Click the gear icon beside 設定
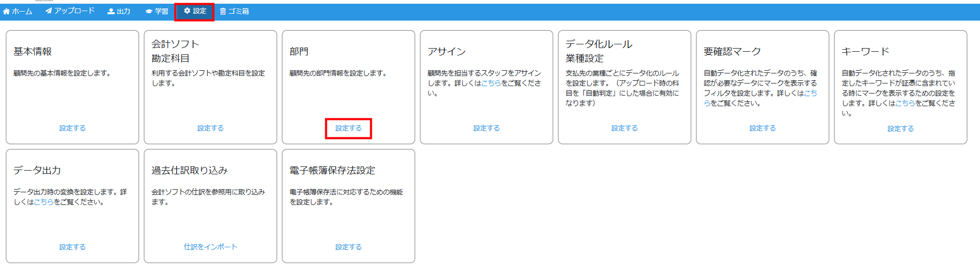The image size is (980, 280). click(x=187, y=11)
